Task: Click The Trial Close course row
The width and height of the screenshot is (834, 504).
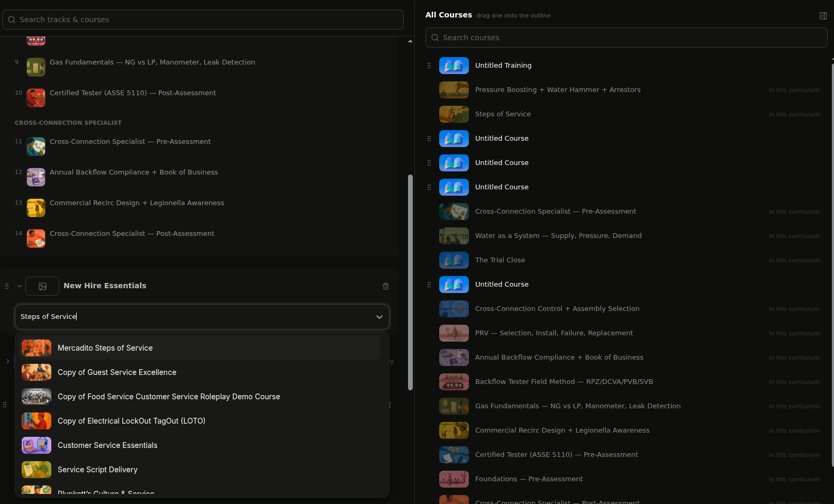Action: point(626,260)
